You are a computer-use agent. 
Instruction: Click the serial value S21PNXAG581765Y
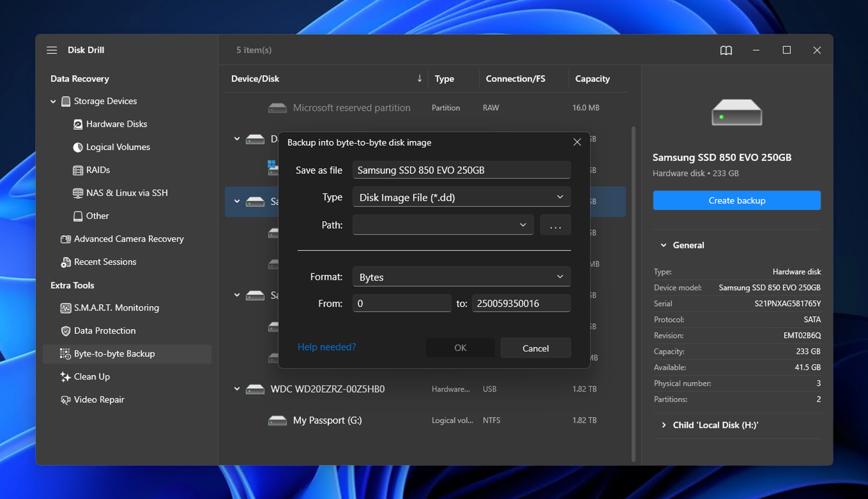(788, 304)
